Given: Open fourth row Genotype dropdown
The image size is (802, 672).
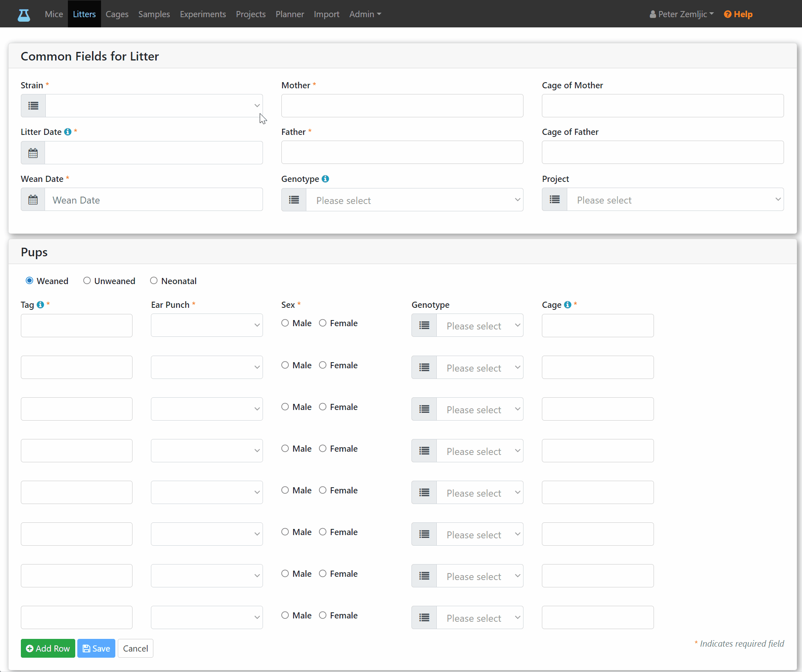Looking at the screenshot, I should pyautogui.click(x=480, y=451).
